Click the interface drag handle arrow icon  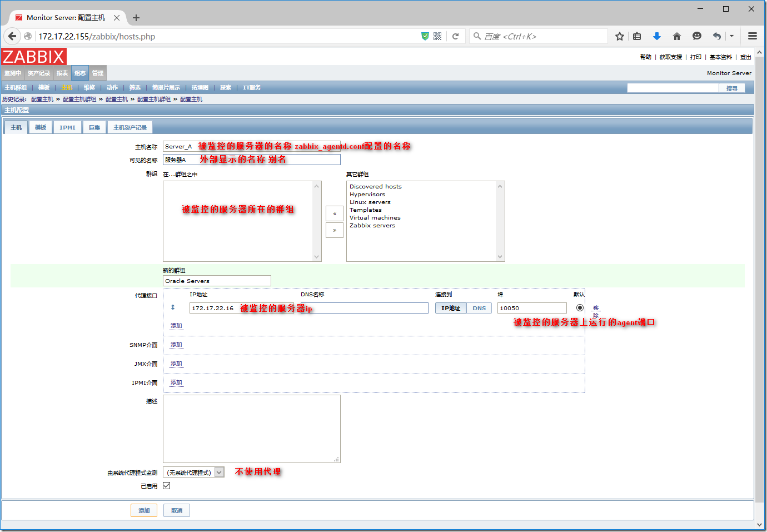coord(173,307)
